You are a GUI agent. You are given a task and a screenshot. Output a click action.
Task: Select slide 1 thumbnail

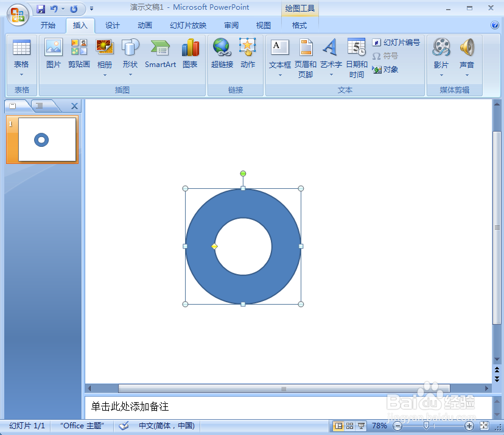[x=47, y=140]
